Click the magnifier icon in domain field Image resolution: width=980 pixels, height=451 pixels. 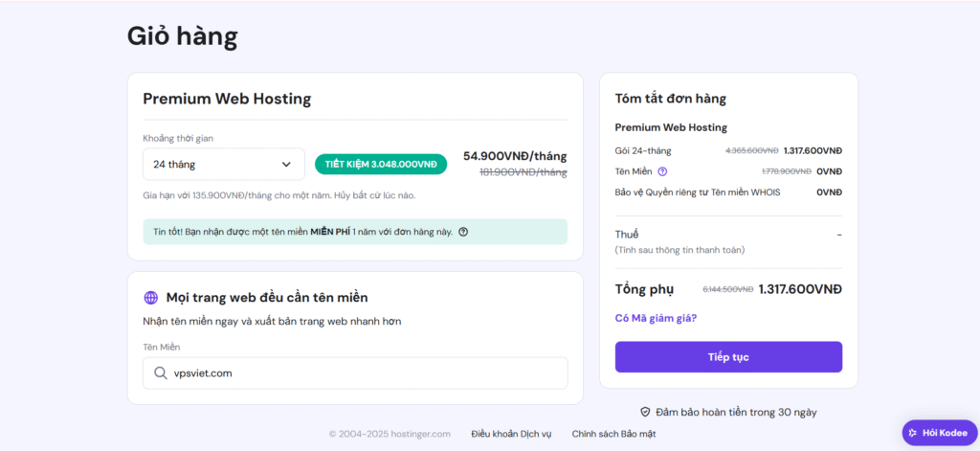coord(161,373)
